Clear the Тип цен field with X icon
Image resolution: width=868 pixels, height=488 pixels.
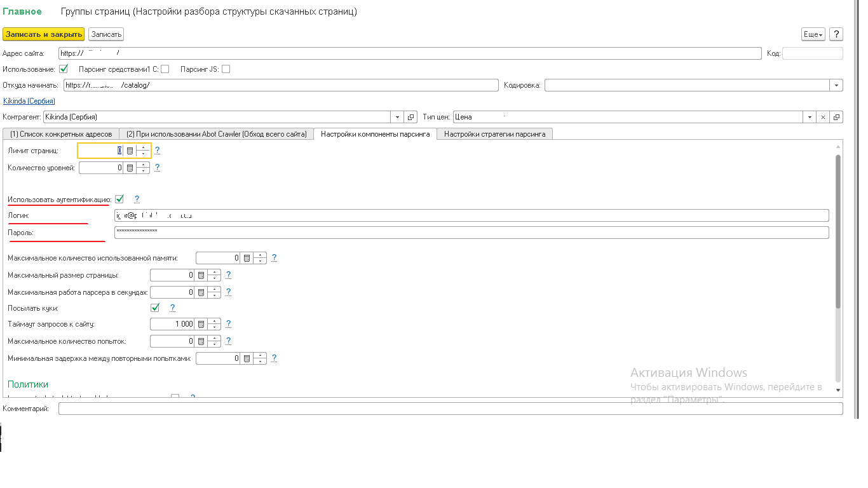[823, 117]
